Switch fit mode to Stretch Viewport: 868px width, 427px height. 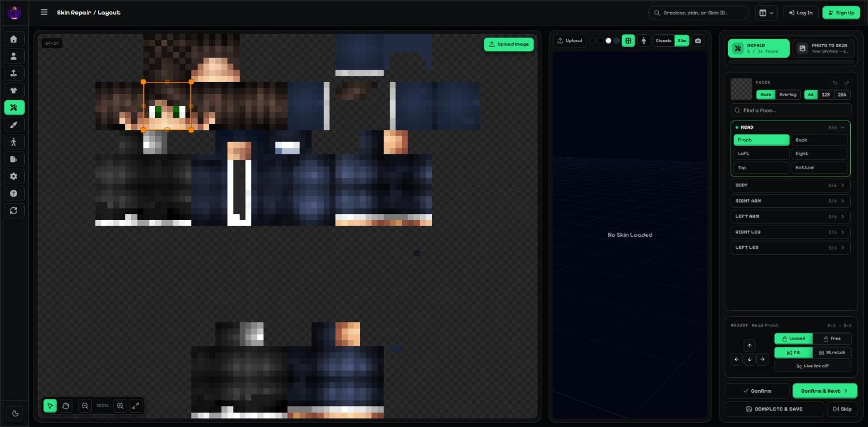click(832, 352)
